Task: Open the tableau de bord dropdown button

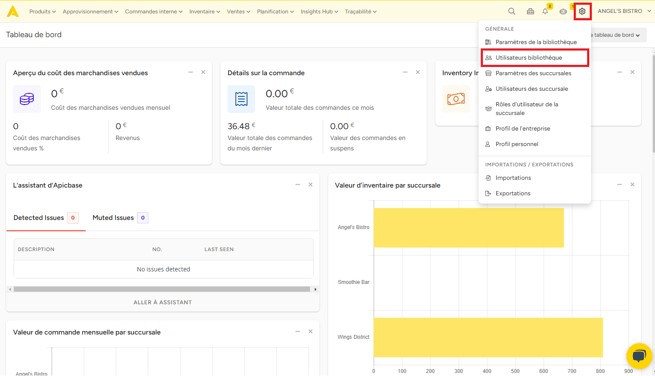Action: (616, 35)
